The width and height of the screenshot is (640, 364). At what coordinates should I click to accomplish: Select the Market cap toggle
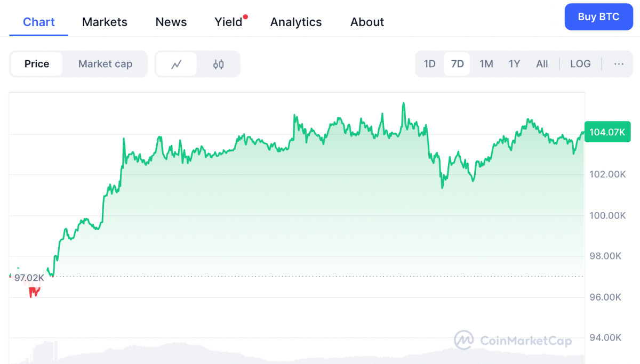[105, 64]
